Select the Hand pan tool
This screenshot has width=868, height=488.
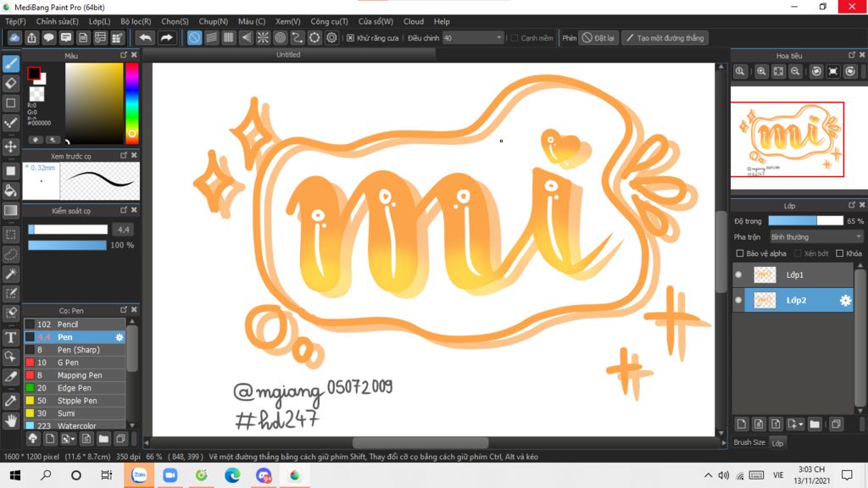[10, 421]
